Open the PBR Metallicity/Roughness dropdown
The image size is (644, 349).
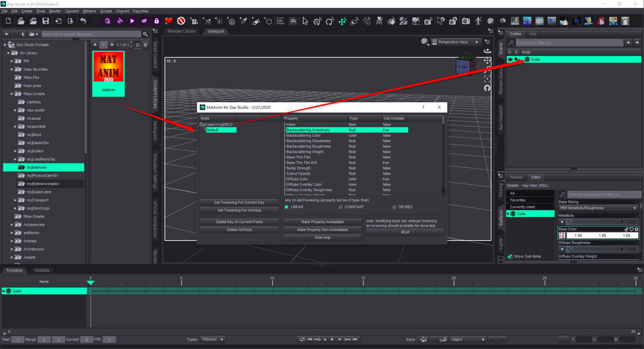598,208
